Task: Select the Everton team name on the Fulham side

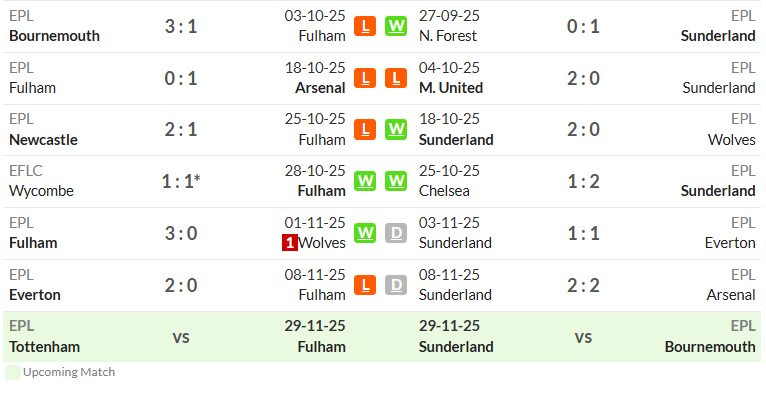Action: [x=35, y=295]
